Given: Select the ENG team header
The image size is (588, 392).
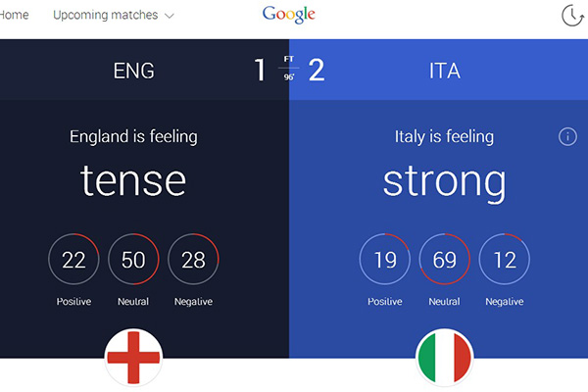Looking at the screenshot, I should coord(133,71).
